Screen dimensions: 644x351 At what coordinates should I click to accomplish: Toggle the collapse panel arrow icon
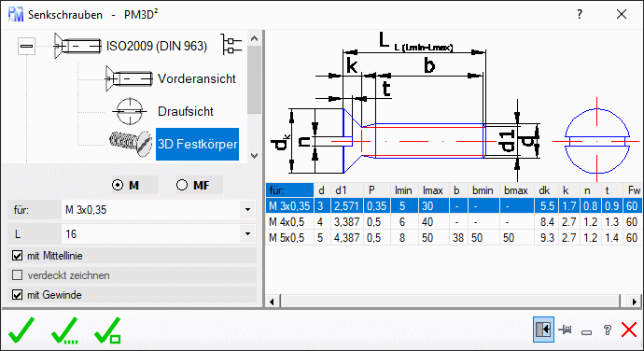coord(543,330)
